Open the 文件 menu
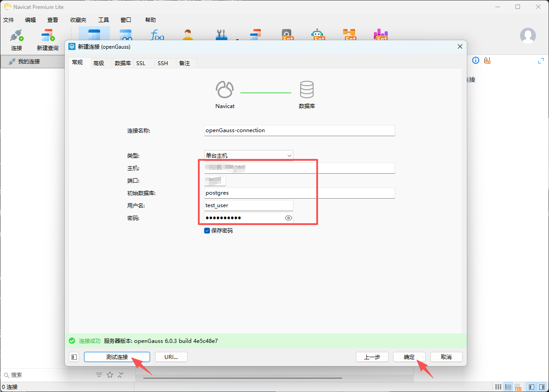The height and width of the screenshot is (392, 549). (x=8, y=20)
